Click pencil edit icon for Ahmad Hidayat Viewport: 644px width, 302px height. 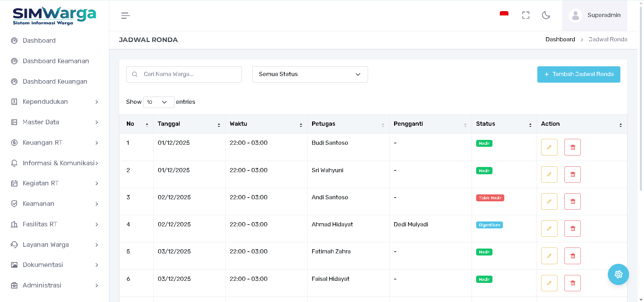pyautogui.click(x=549, y=229)
